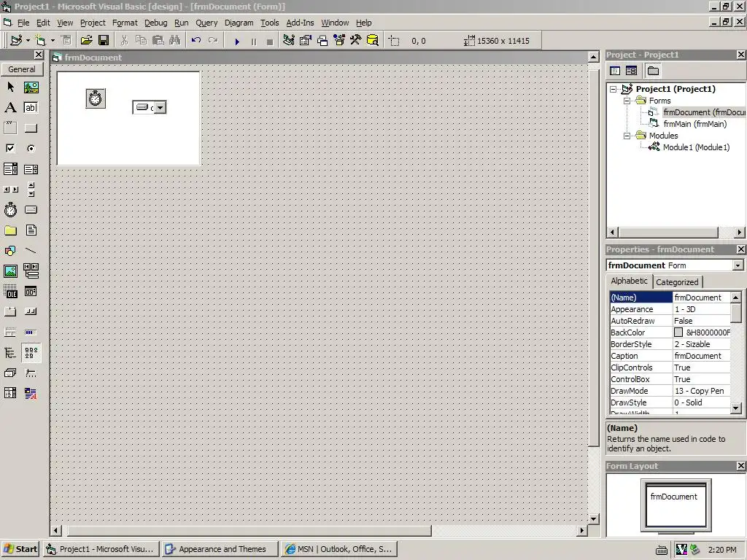Select the Shape tool in toolbox
The width and height of the screenshot is (747, 560).
10,251
